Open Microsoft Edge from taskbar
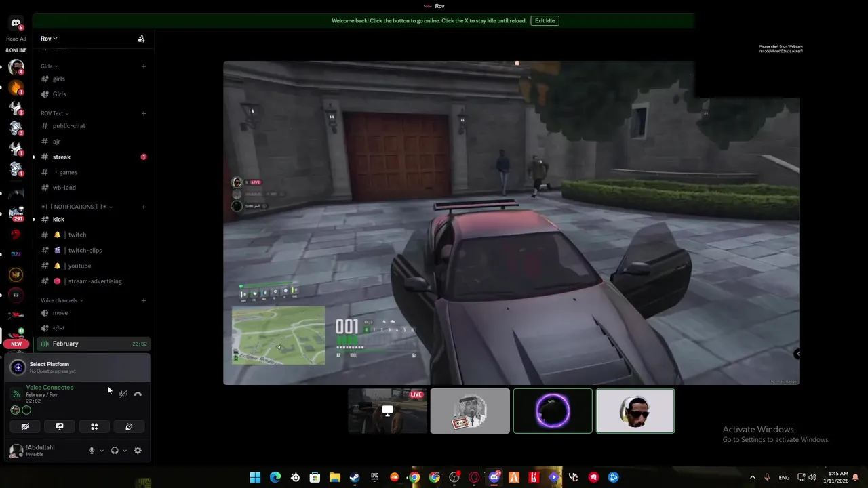The height and width of the screenshot is (488, 868). [275, 477]
